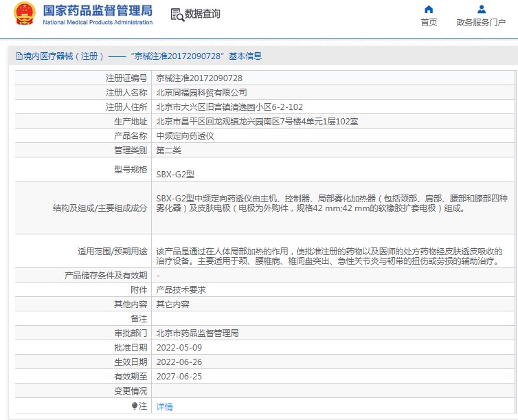Click 审批部门 label
This screenshot has width=518, height=420.
[131, 333]
